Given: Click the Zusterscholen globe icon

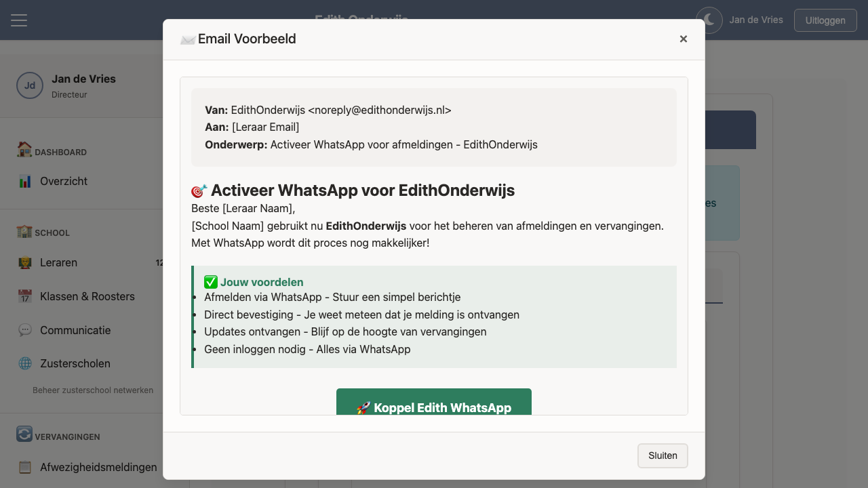Looking at the screenshot, I should (25, 364).
